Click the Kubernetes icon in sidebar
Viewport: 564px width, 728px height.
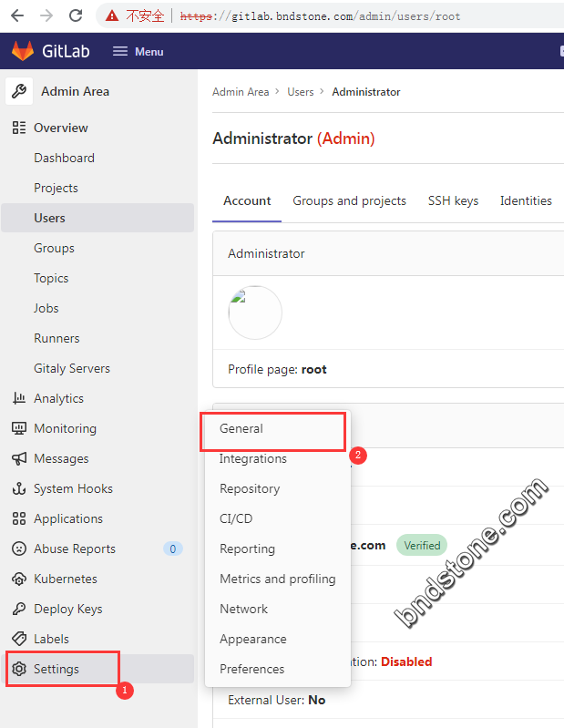pos(19,579)
